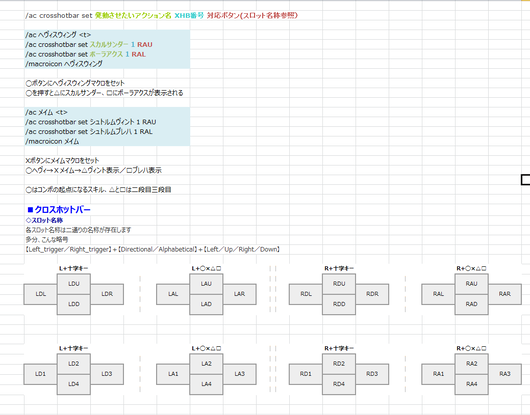Select the LA3 slot box
This screenshot has width=530, height=415.
pyautogui.click(x=239, y=374)
